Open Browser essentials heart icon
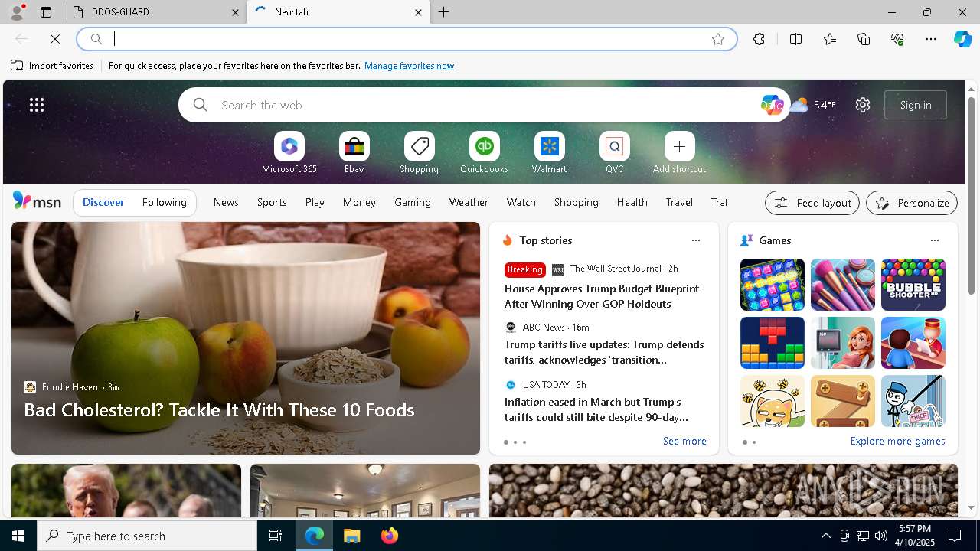Image resolution: width=980 pixels, height=551 pixels. click(897, 39)
